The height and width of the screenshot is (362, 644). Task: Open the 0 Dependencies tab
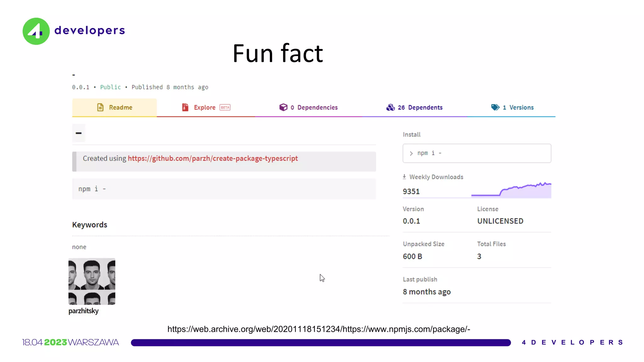coord(308,107)
